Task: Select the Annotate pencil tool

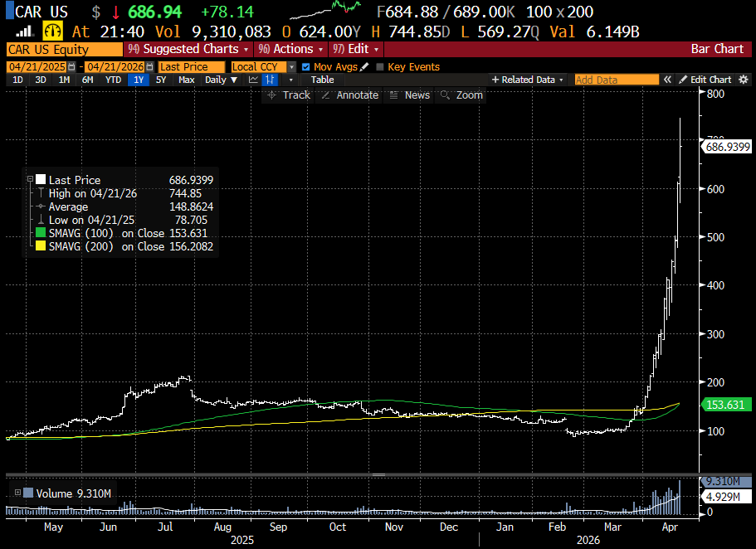Action: (x=349, y=95)
